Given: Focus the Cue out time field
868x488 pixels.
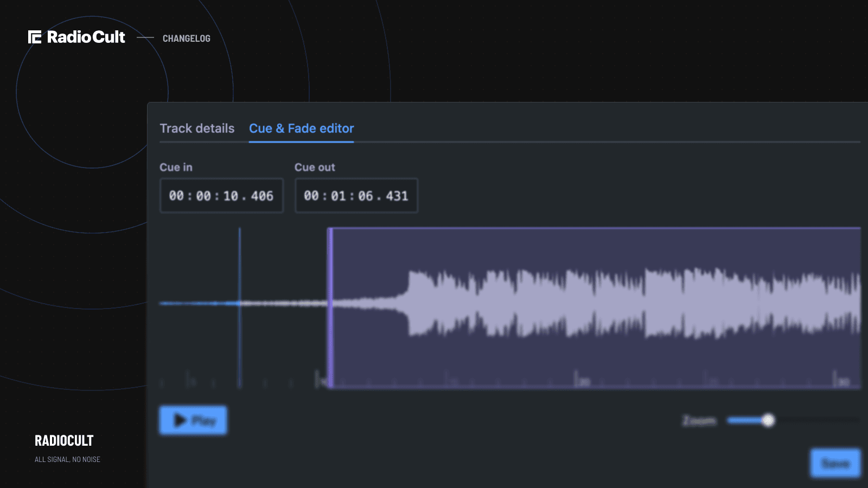Looking at the screenshot, I should [x=356, y=196].
